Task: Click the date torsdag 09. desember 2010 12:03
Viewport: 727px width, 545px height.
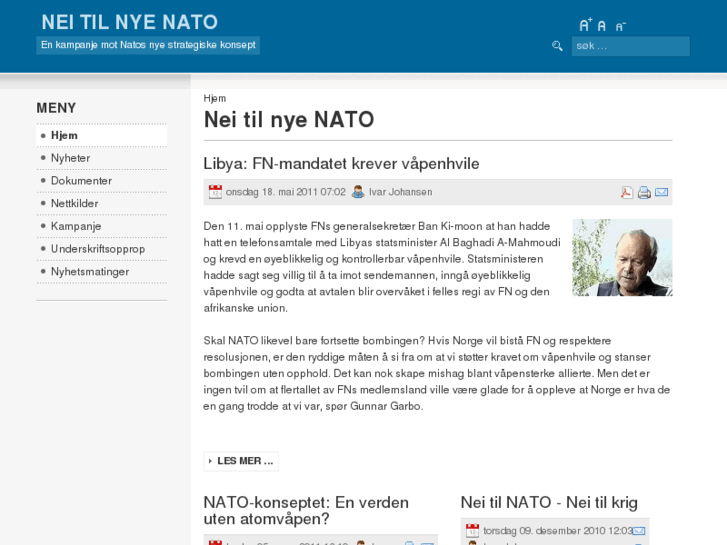Action: click(x=558, y=531)
